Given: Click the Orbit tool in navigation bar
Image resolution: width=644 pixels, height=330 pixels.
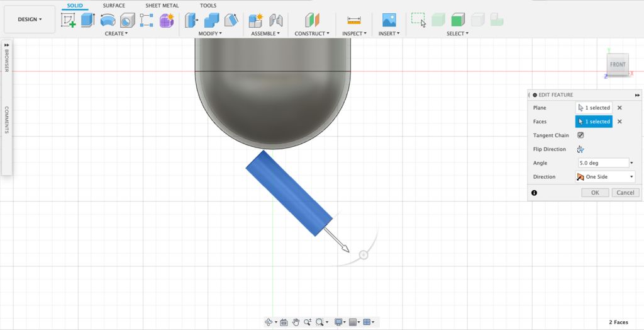Looking at the screenshot, I should [x=269, y=322].
